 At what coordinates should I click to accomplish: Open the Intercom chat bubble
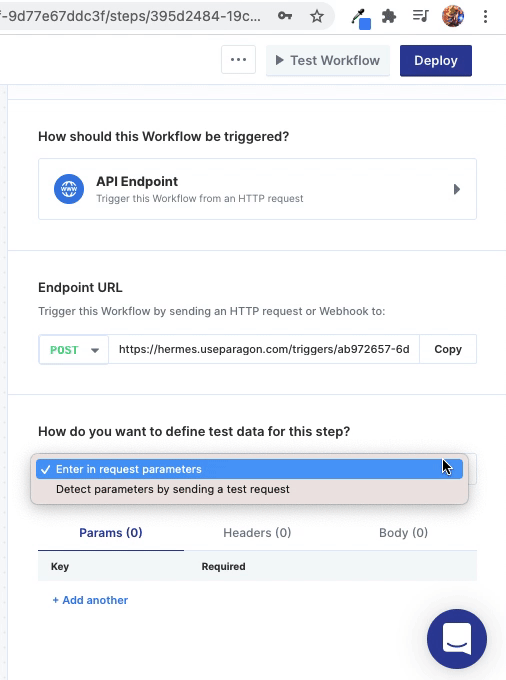click(x=457, y=639)
